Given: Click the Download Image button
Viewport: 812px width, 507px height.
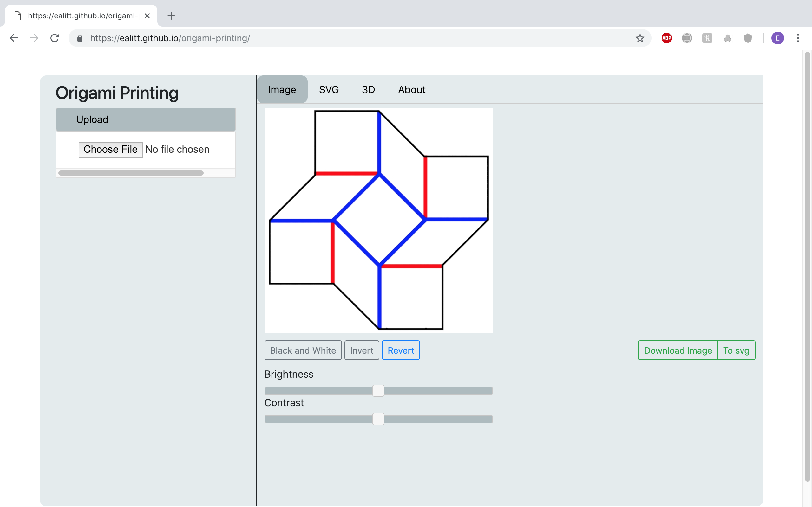Looking at the screenshot, I should point(678,350).
